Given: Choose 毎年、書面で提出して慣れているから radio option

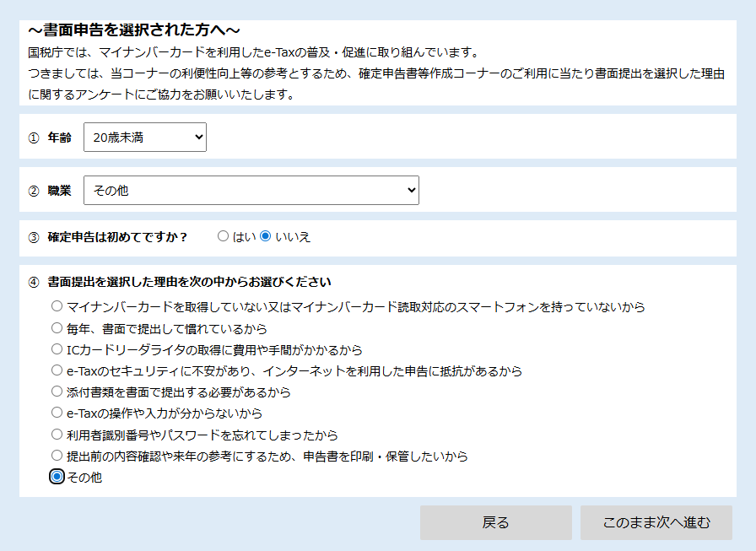Looking at the screenshot, I should pos(57,328).
